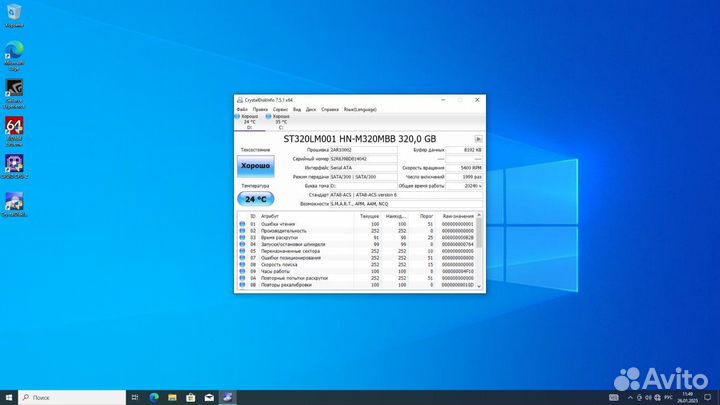Image resolution: width=720 pixels, height=405 pixels.
Task: Click the Windows Start button
Action: [9, 397]
